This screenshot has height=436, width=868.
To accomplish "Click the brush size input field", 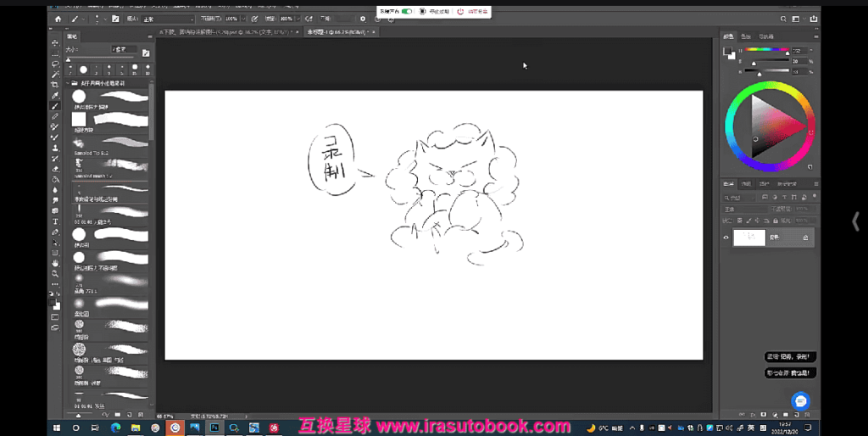I will click(x=122, y=49).
